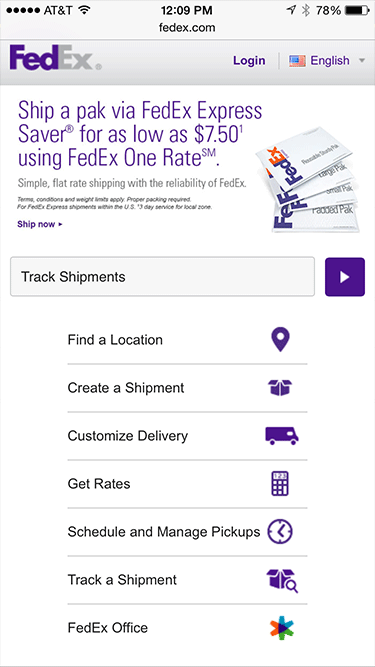375x667 pixels.
Task: Click the US flag language icon
Action: (297, 61)
